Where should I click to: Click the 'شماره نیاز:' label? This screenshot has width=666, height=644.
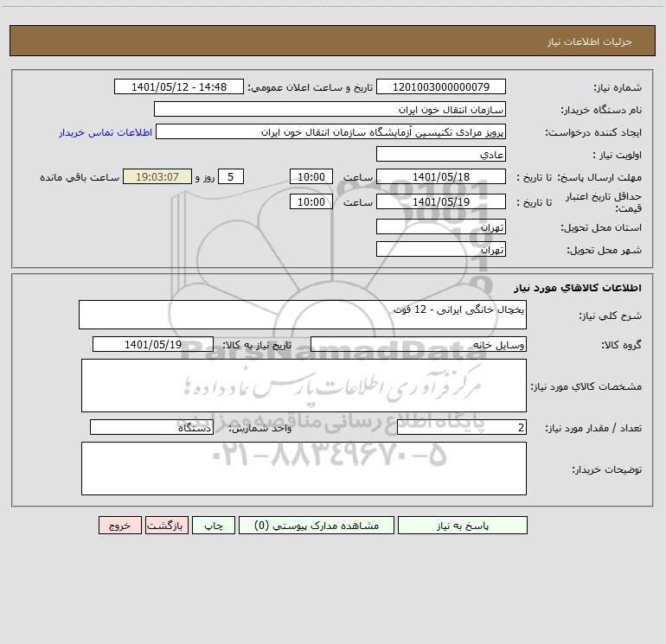coord(618,88)
